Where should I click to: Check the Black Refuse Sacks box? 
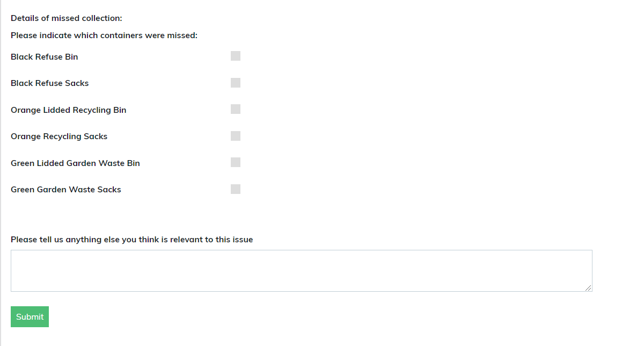pos(236,83)
